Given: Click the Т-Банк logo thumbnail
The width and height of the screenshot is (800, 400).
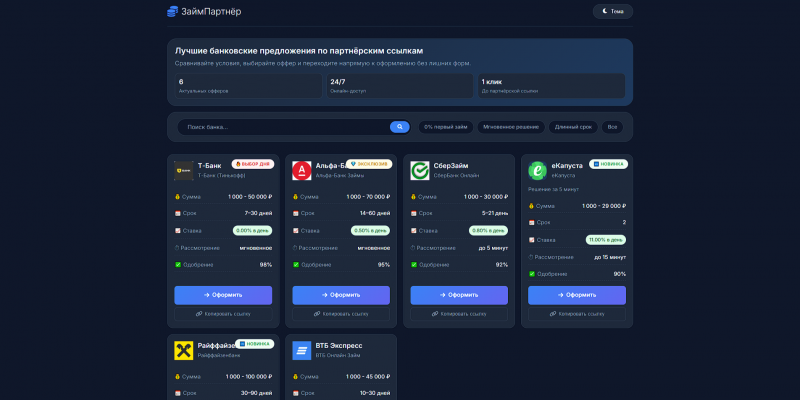Looking at the screenshot, I should [x=184, y=171].
